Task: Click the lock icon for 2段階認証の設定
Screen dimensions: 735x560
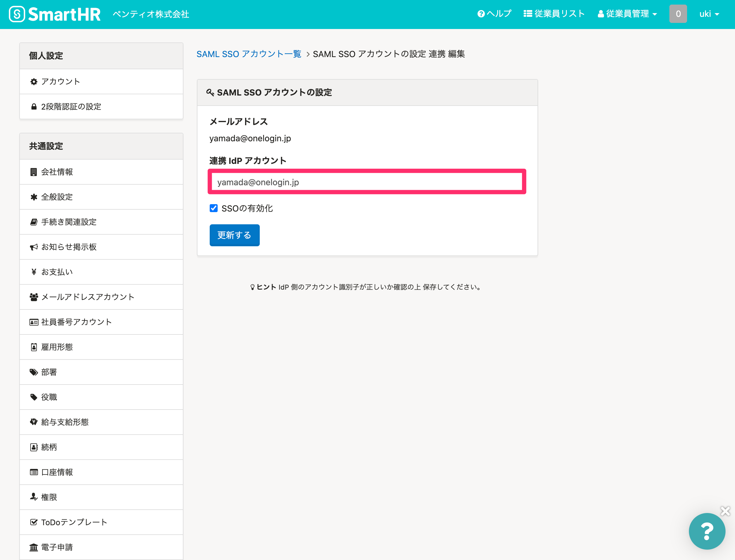Action: click(34, 107)
